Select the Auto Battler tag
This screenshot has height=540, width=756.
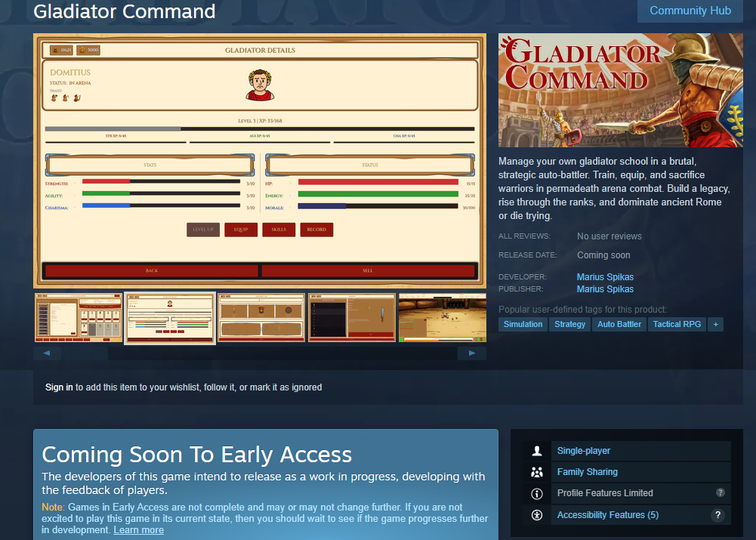click(x=619, y=325)
